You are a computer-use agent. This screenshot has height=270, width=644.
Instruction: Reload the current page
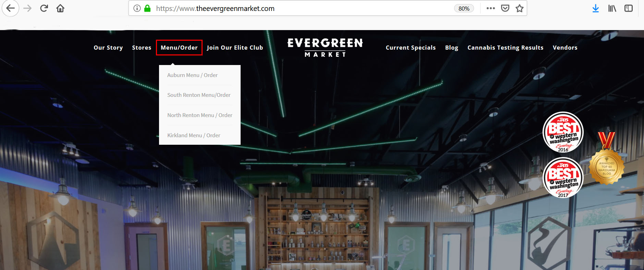[44, 8]
